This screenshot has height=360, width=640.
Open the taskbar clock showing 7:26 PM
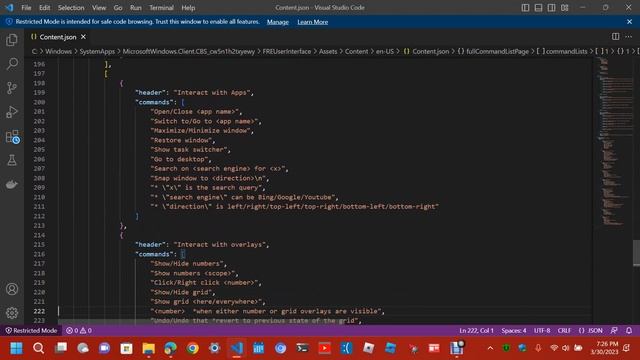[604, 348]
